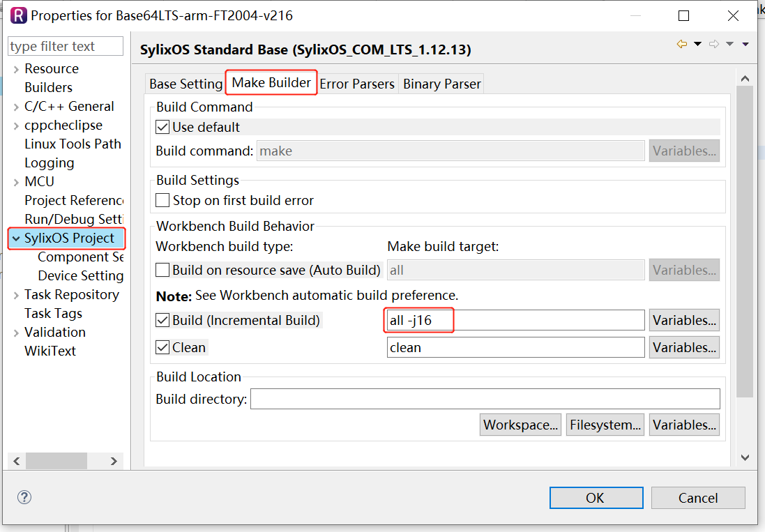Click the tree scroll right arrow
This screenshot has height=532, width=765.
pos(114,461)
